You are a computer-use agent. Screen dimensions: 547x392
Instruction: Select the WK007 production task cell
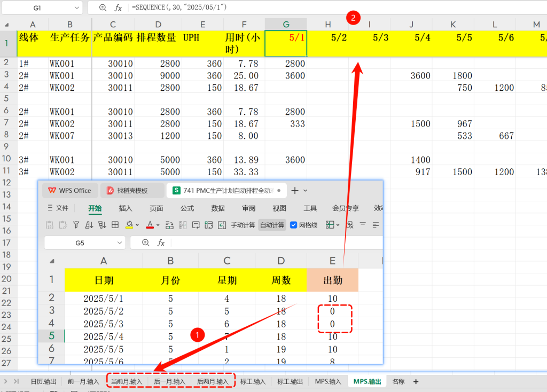coord(70,136)
